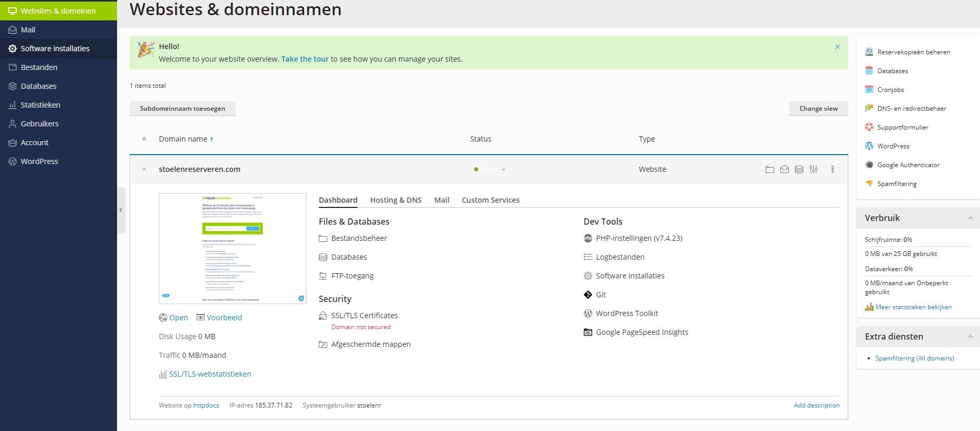Open Software installaties in left sidebar
Image resolution: width=980 pixels, height=431 pixels.
click(x=55, y=49)
